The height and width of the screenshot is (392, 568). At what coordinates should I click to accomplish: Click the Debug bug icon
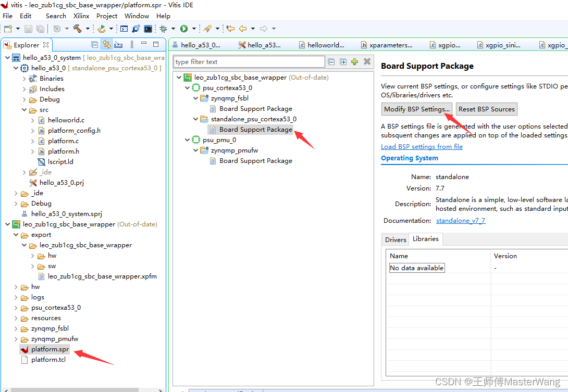click(164, 29)
